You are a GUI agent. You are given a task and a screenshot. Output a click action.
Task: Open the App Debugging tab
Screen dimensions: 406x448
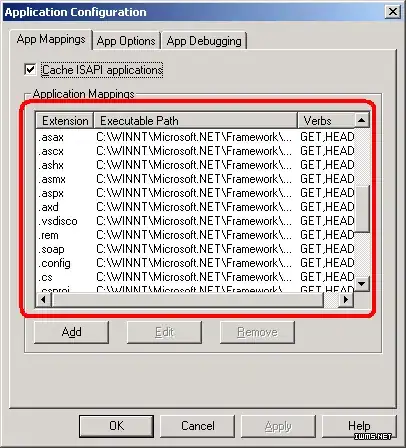tap(204, 41)
